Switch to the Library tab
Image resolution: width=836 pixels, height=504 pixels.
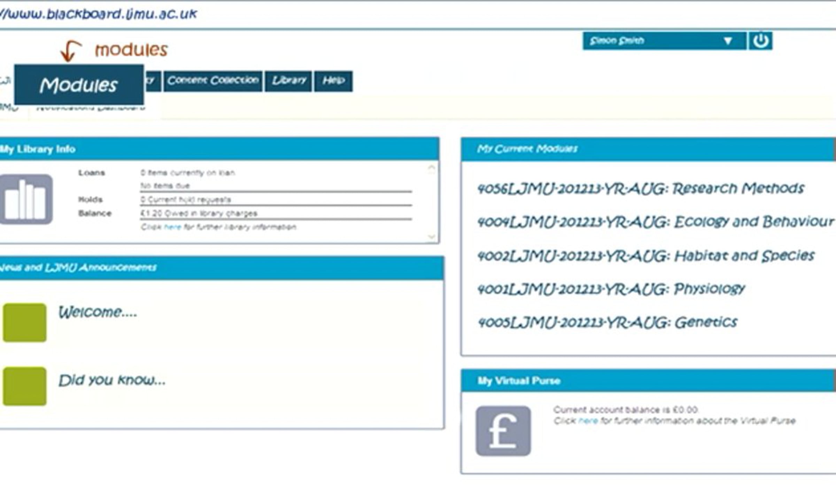[x=288, y=81]
